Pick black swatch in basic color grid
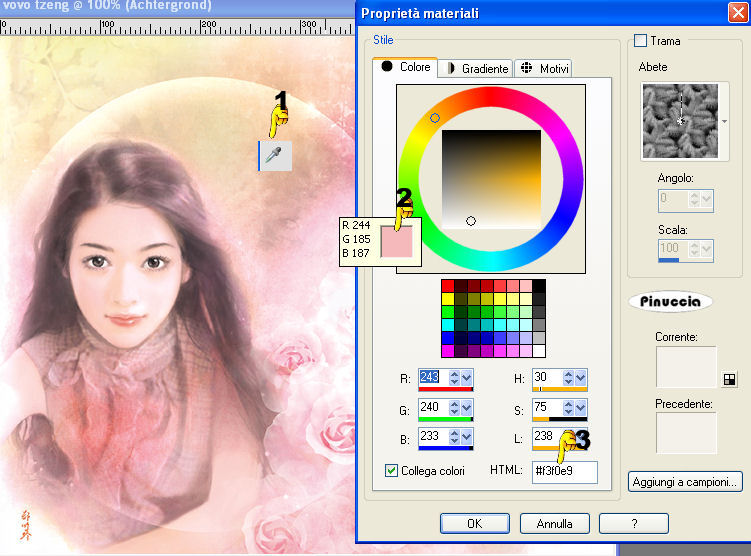This screenshot has width=751, height=556. click(539, 286)
